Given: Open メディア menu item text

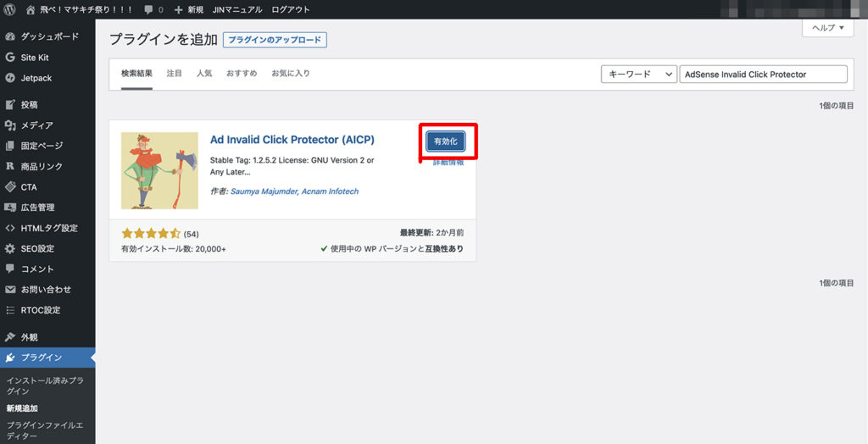Looking at the screenshot, I should 37,125.
